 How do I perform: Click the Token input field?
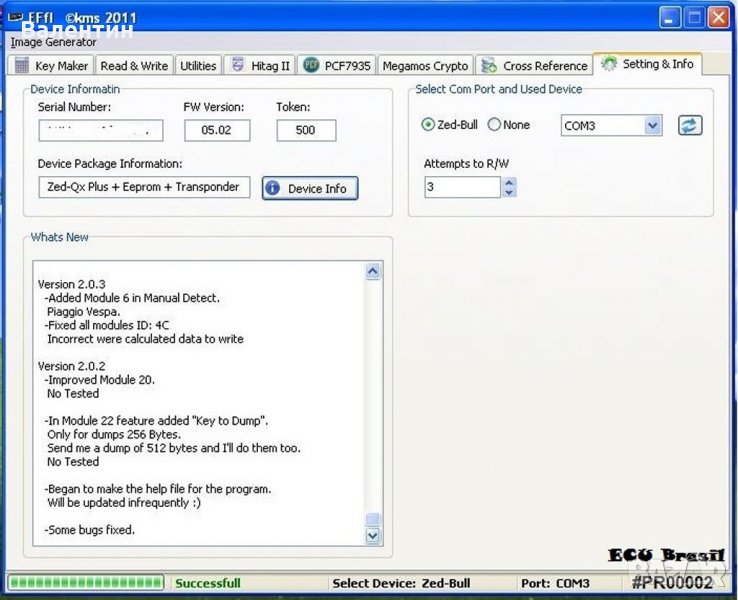coord(306,130)
